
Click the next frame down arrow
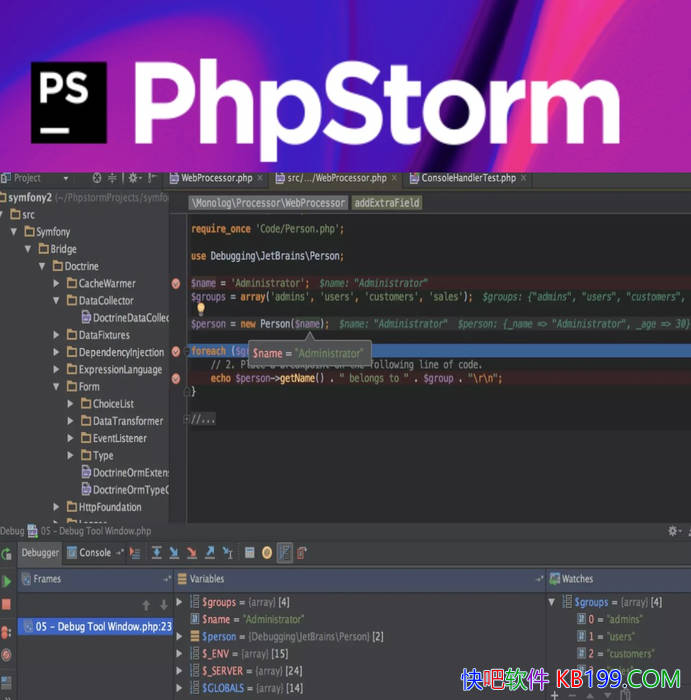[x=164, y=605]
